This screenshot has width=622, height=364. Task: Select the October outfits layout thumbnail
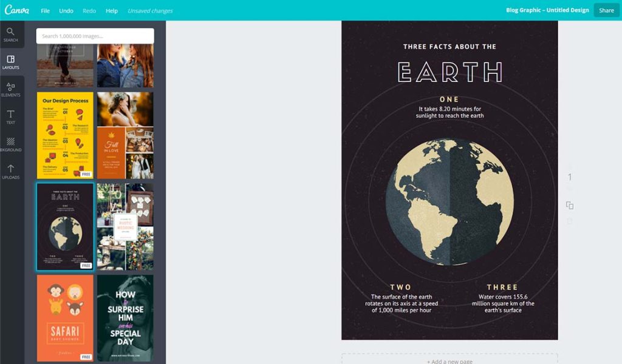[65, 66]
